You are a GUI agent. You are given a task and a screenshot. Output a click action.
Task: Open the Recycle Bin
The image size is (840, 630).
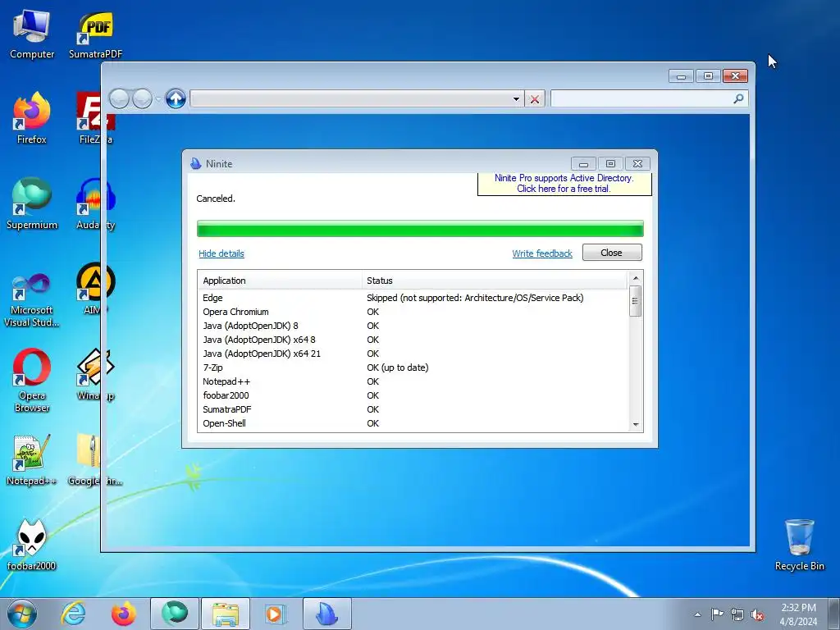pos(799,546)
